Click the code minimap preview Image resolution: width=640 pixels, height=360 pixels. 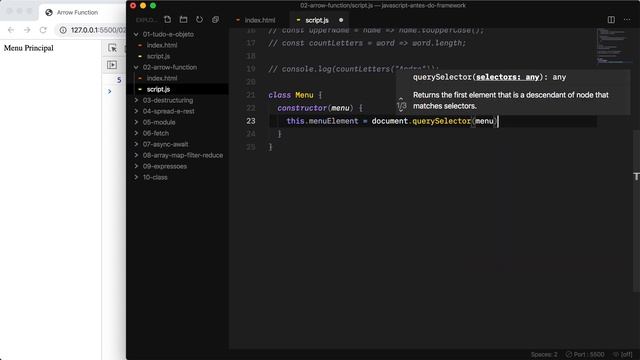coord(613,46)
